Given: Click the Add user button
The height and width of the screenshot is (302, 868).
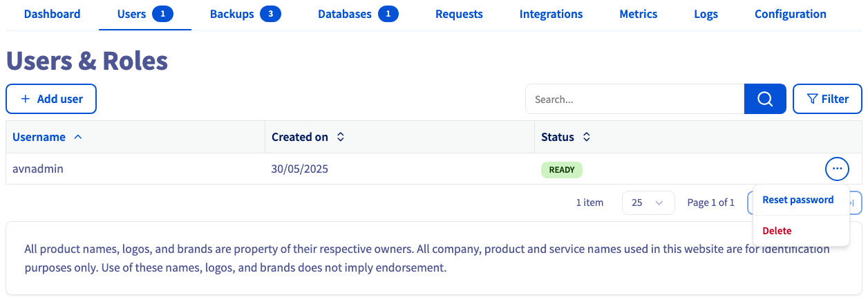Looking at the screenshot, I should click(x=51, y=99).
